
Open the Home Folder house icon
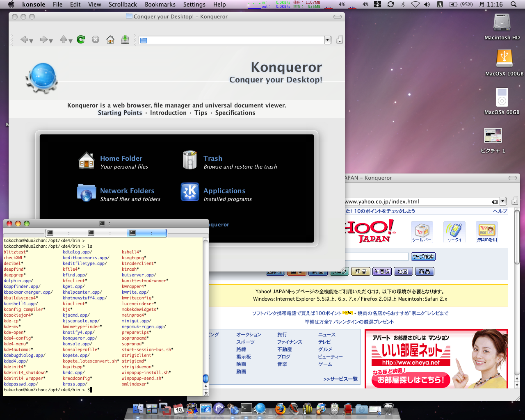pos(87,160)
